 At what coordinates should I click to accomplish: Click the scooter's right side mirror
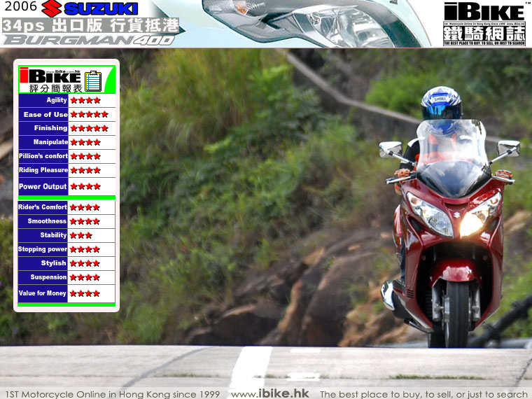508,147
